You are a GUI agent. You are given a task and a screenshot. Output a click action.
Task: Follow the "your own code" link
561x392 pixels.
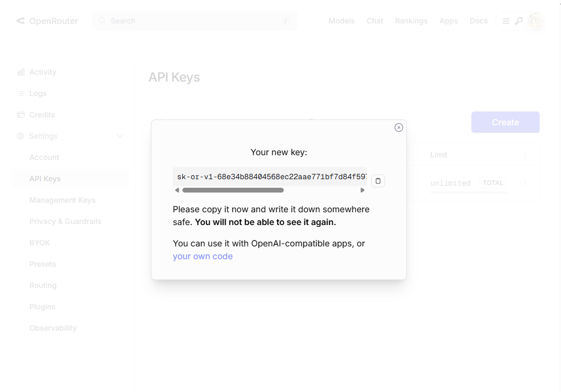(x=203, y=256)
